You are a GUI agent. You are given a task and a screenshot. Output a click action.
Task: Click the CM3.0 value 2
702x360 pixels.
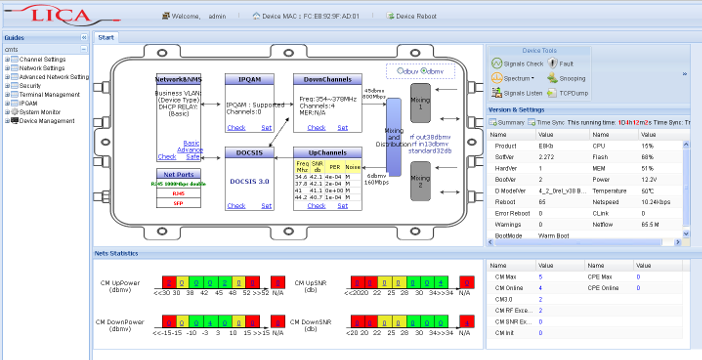[541, 300]
